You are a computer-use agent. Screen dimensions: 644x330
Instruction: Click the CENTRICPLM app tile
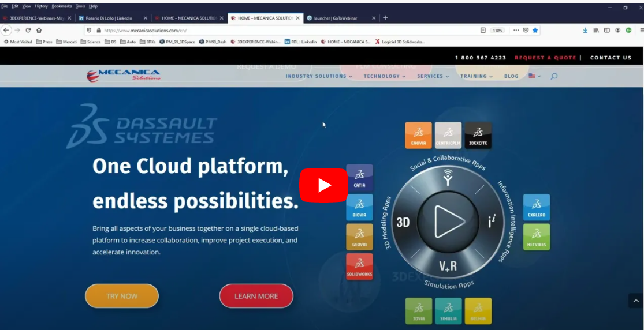[448, 136]
